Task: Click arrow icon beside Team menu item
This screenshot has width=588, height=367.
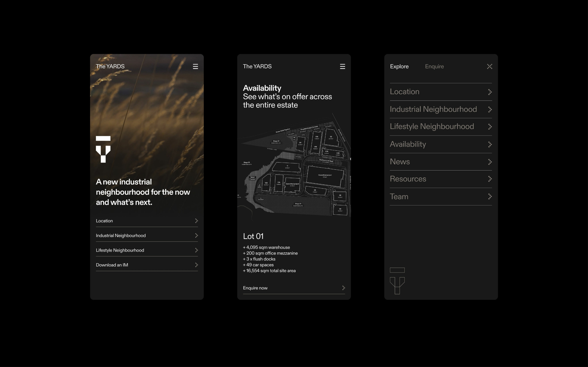Action: click(x=490, y=197)
